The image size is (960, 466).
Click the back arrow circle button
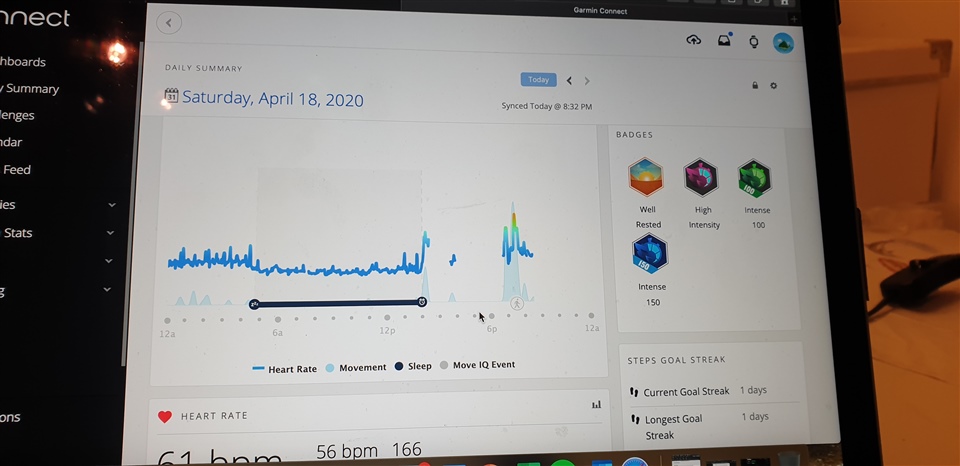168,23
